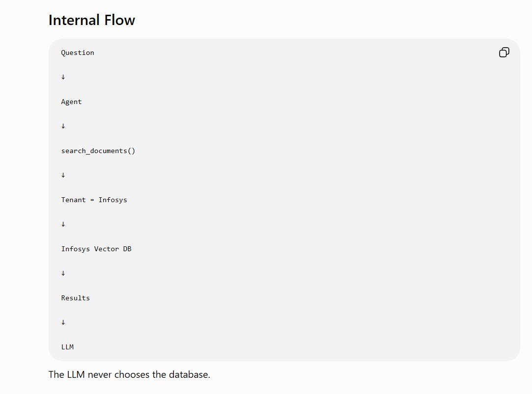This screenshot has width=532, height=394.
Task: Select the Question line in the code
Action: pos(78,53)
